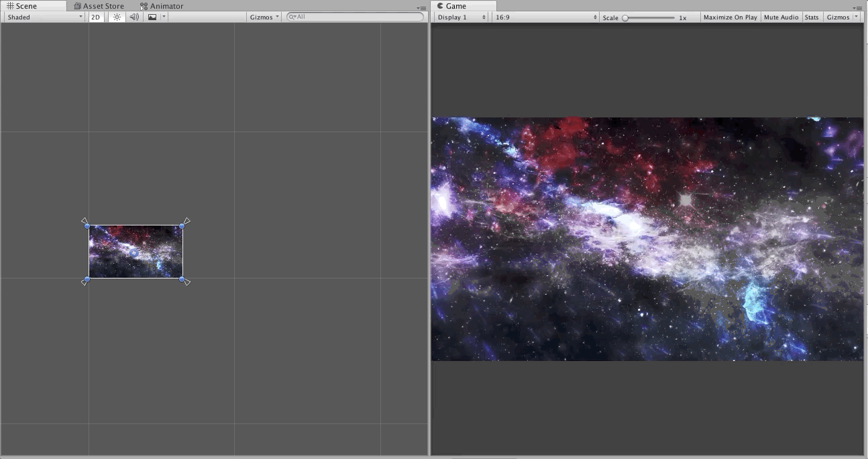
Task: Toggle Mute Audio in Game view
Action: point(781,17)
